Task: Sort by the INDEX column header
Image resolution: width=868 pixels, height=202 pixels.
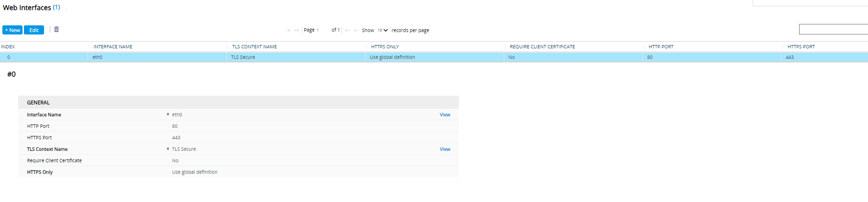Action: [8, 46]
